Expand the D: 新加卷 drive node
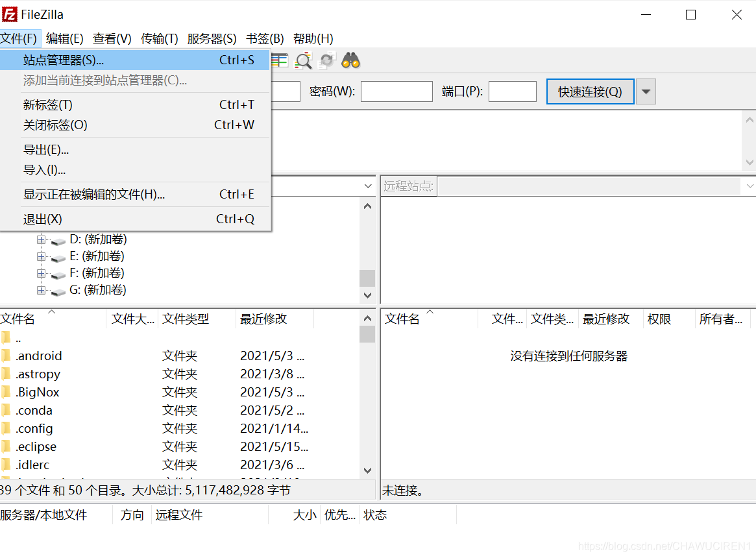756x558 pixels. tap(41, 239)
